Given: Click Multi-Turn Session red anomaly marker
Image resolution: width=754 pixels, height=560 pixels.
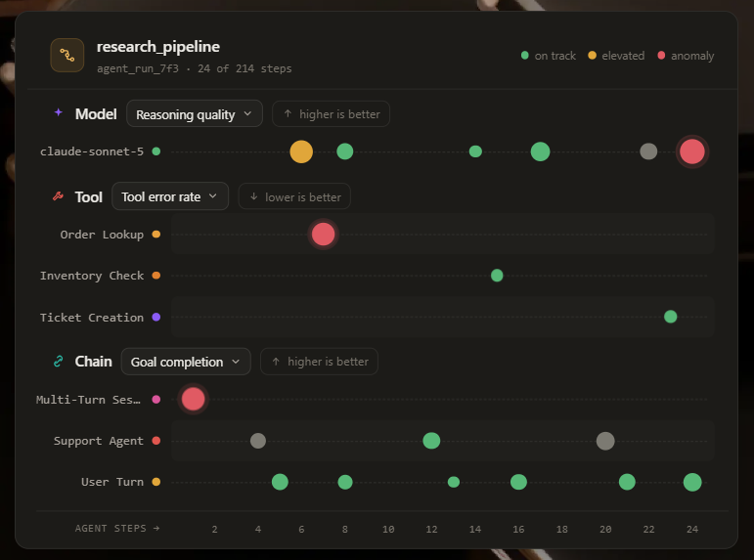Looking at the screenshot, I should (193, 399).
